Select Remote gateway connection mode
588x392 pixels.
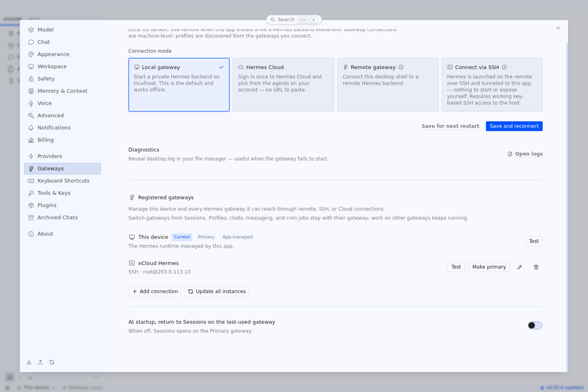(x=388, y=85)
